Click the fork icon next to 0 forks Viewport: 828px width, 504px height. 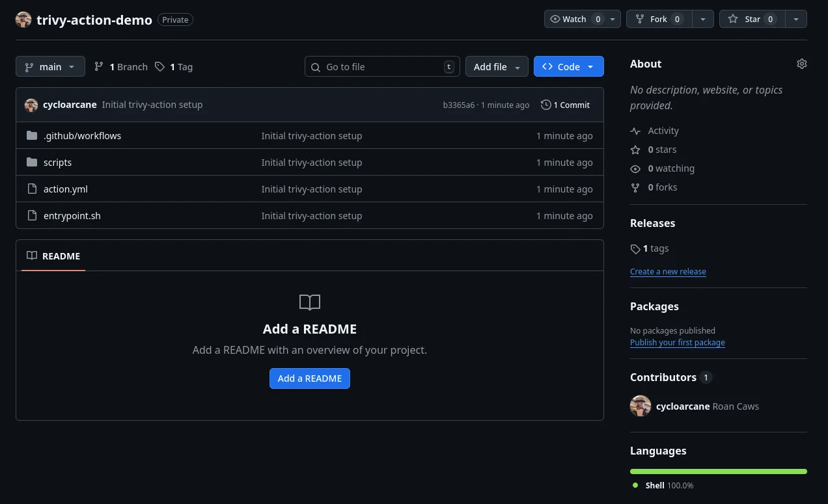(x=635, y=187)
